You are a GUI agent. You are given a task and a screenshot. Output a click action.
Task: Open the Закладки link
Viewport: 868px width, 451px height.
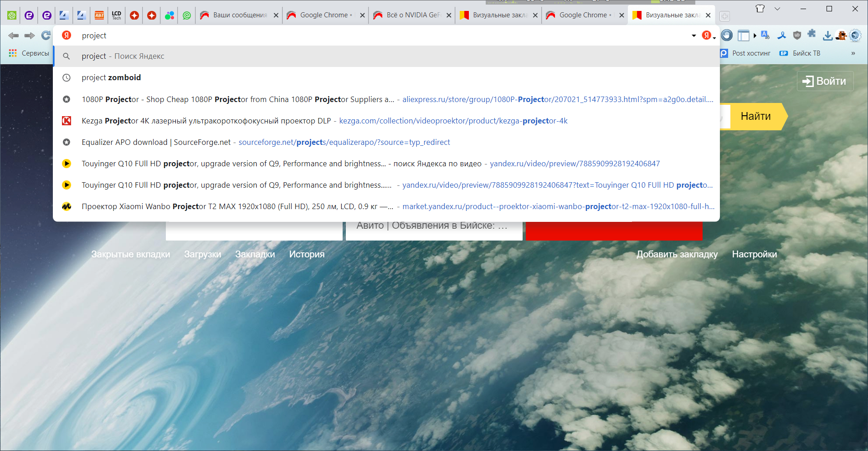point(255,254)
